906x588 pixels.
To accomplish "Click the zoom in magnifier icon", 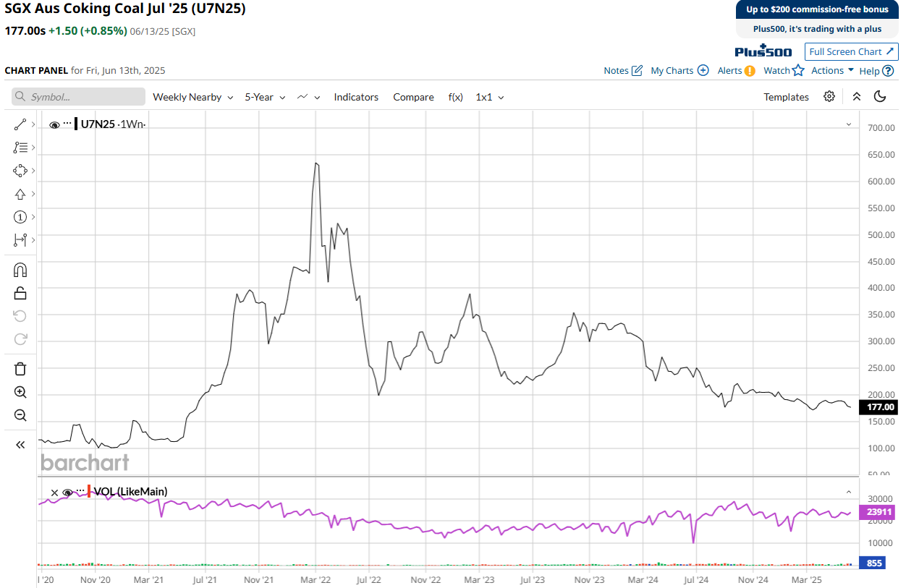I will click(20, 392).
